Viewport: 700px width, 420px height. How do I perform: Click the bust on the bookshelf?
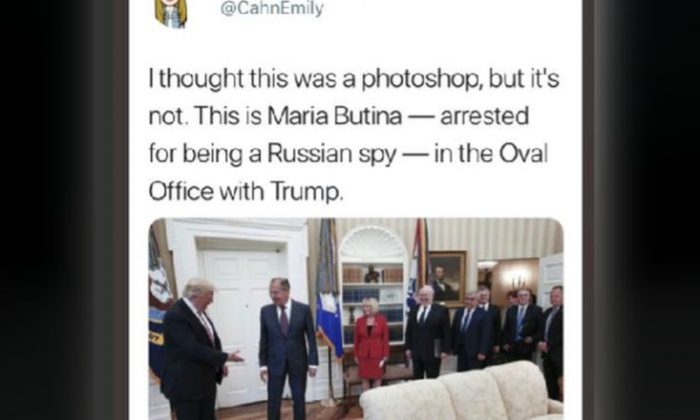tap(372, 274)
